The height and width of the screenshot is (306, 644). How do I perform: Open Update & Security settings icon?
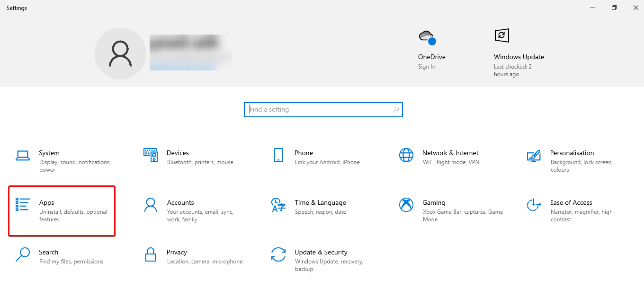point(278,255)
